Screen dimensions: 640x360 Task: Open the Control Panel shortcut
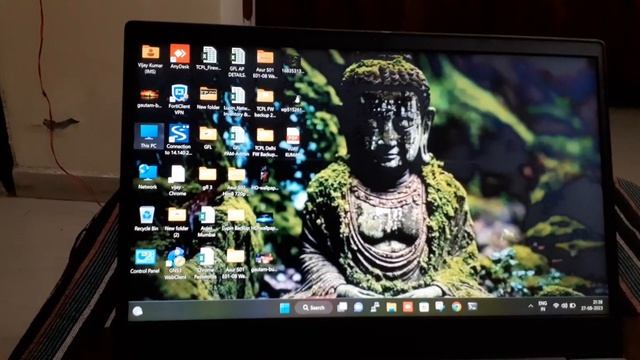pos(145,261)
